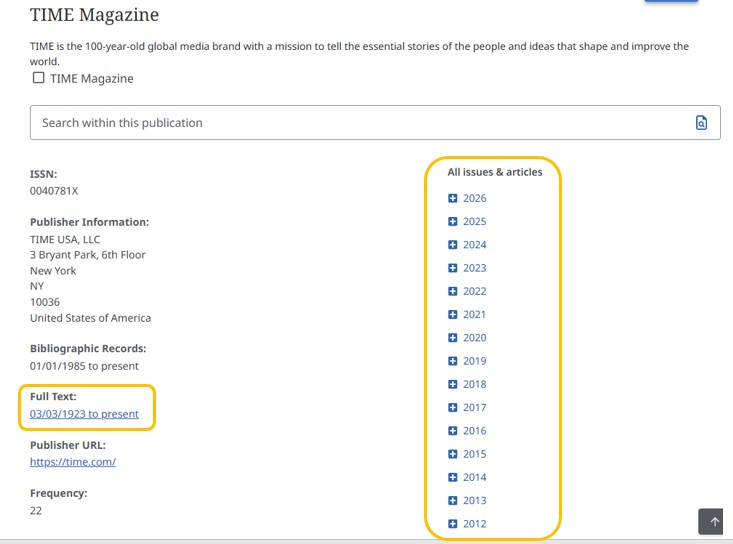Screen dimensions: 733x544
Task: Click the scroll-to-top arrow button
Action: [714, 521]
